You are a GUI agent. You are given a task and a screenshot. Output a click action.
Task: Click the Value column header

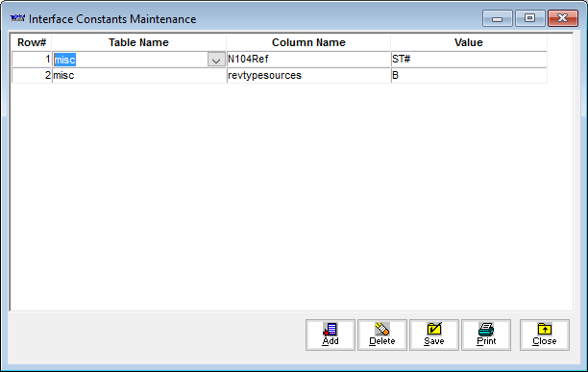(x=469, y=42)
